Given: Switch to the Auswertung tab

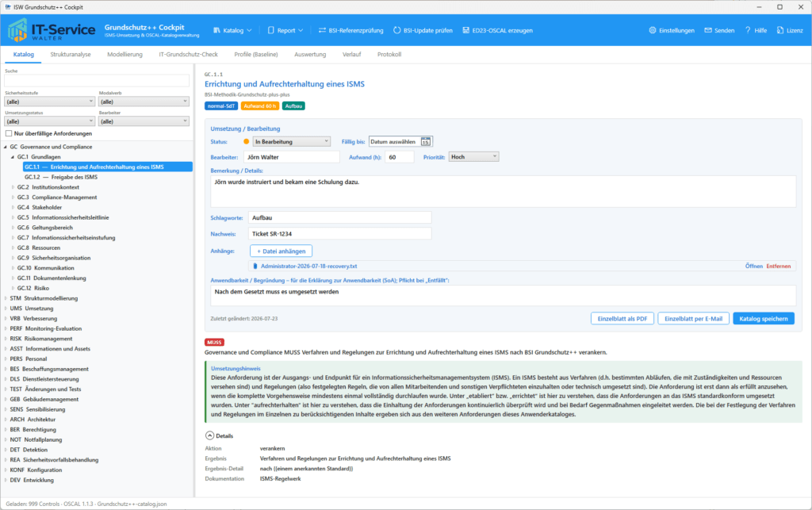Looking at the screenshot, I should (310, 55).
